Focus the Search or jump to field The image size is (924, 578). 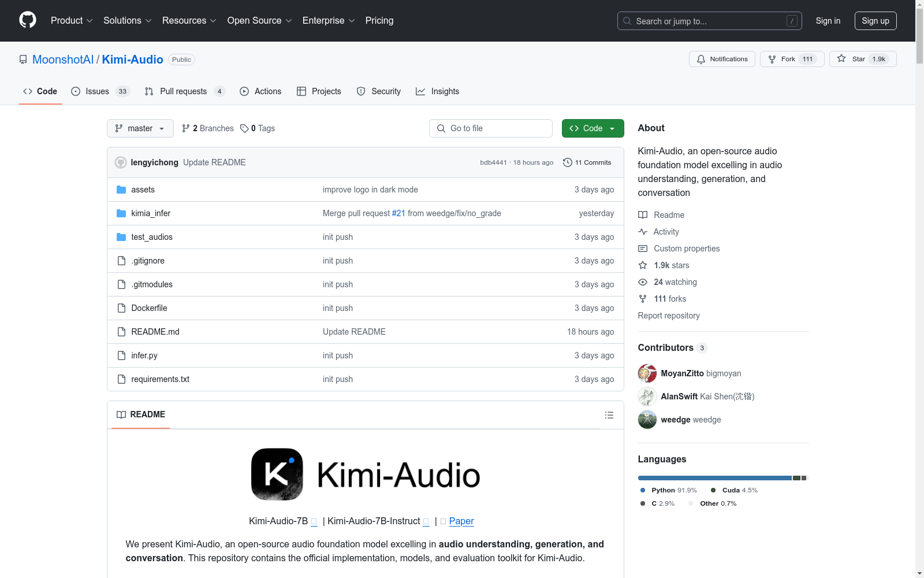pos(710,21)
